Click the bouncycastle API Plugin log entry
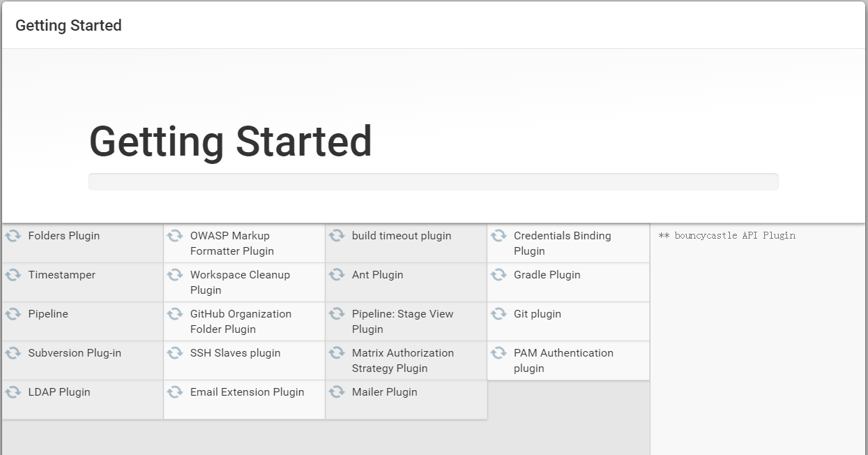 click(x=726, y=236)
